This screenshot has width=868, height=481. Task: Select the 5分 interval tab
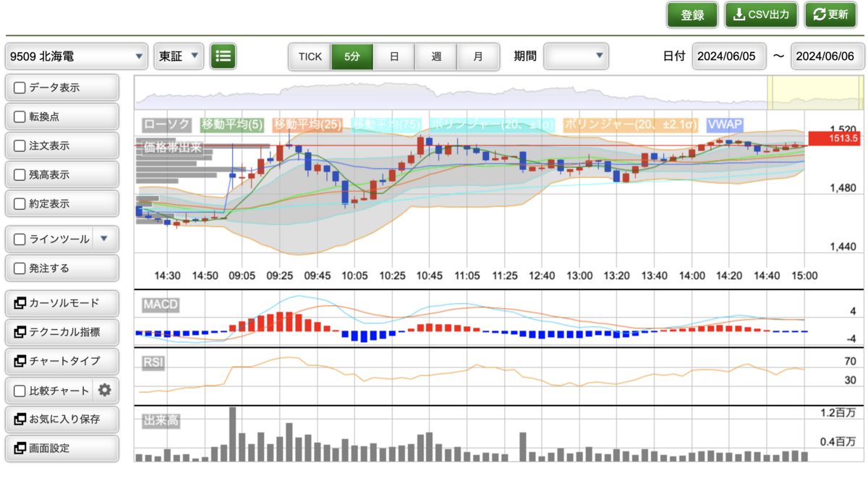click(352, 56)
